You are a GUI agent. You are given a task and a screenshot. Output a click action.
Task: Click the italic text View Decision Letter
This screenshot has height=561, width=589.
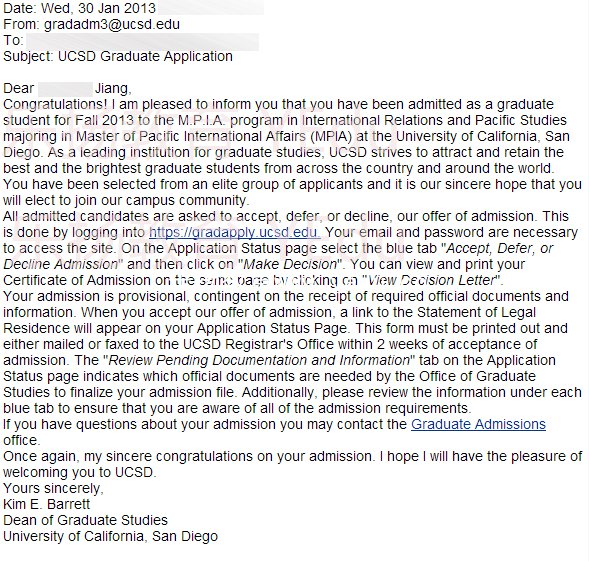click(x=432, y=280)
